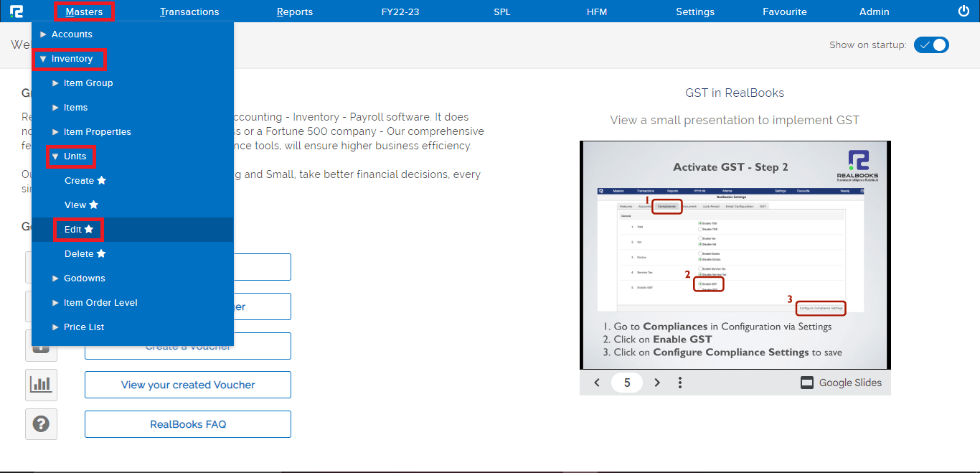Collapse the Inventory menu section
This screenshot has width=980, height=473.
tap(71, 59)
